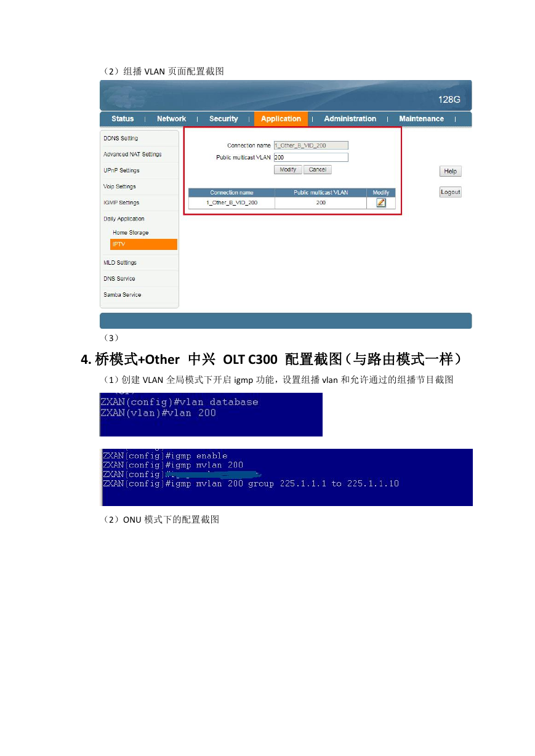Click the Connection name column header

[231, 193]
